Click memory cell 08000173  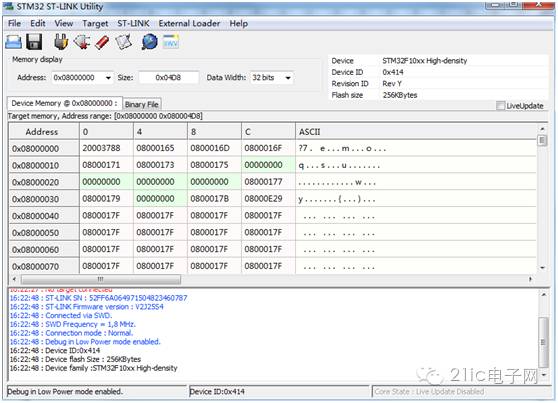160,165
